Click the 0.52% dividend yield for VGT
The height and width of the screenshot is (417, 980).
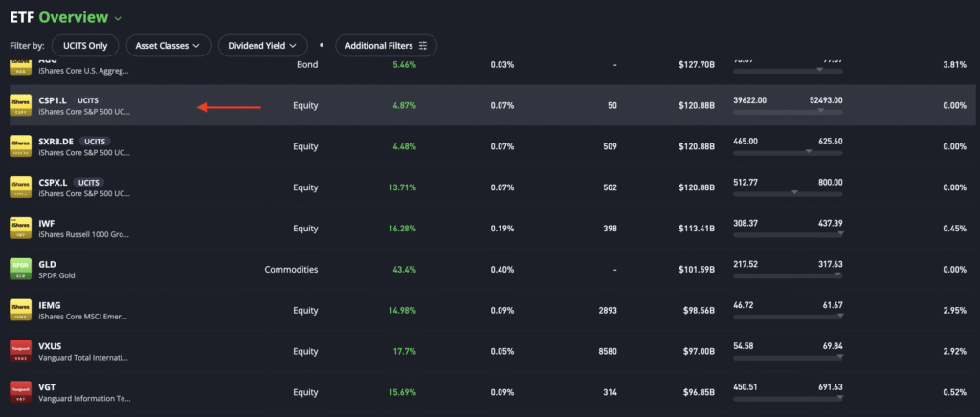954,393
